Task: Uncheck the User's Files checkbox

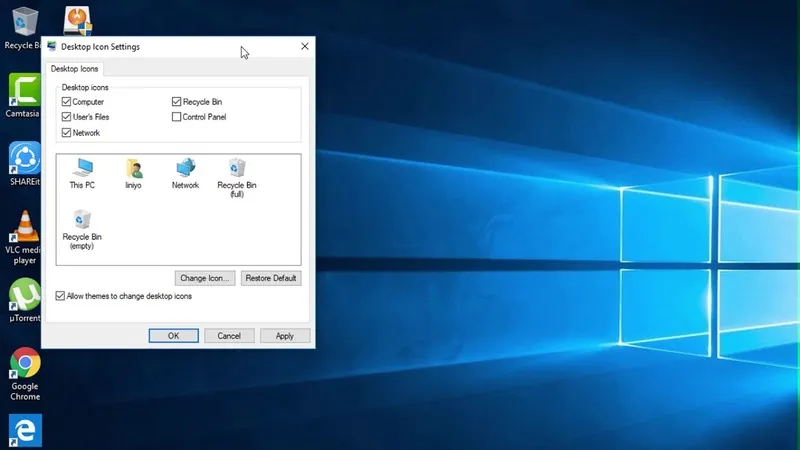Action: tap(66, 117)
